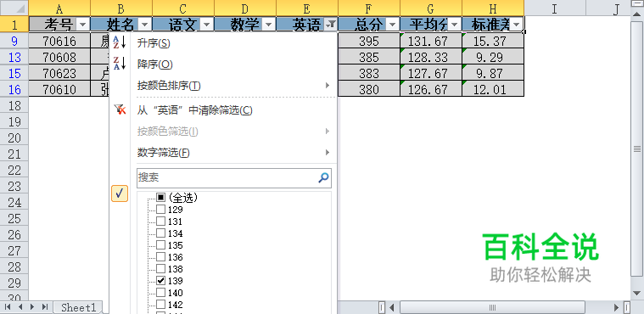Open the Sheet1 tab

[x=78, y=307]
